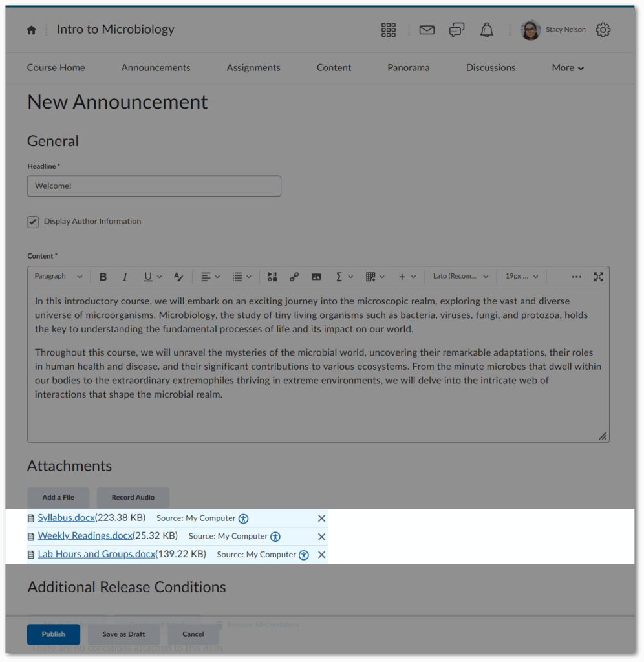Open the Insert Image tool
The height and width of the screenshot is (662, 644).
pos(316,276)
